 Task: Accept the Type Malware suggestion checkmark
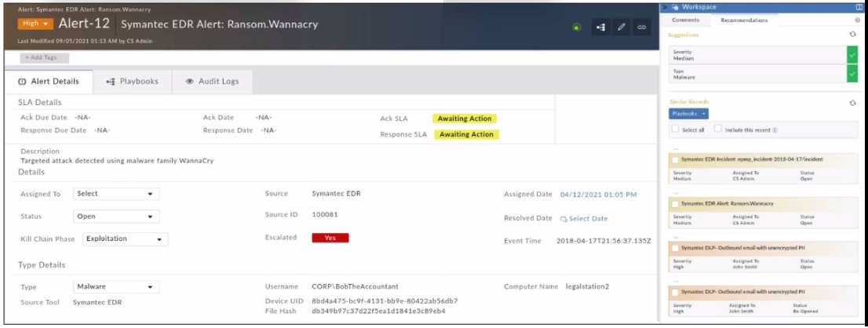click(x=852, y=74)
